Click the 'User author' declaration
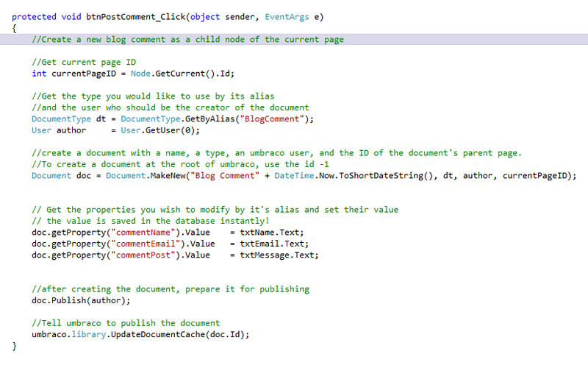The image size is (588, 368). [x=59, y=130]
